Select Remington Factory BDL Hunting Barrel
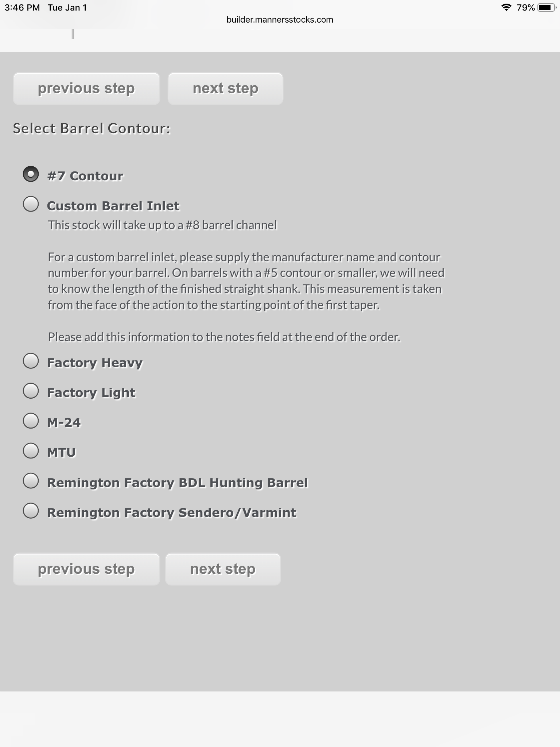Image resolution: width=560 pixels, height=747 pixels. coord(31,481)
